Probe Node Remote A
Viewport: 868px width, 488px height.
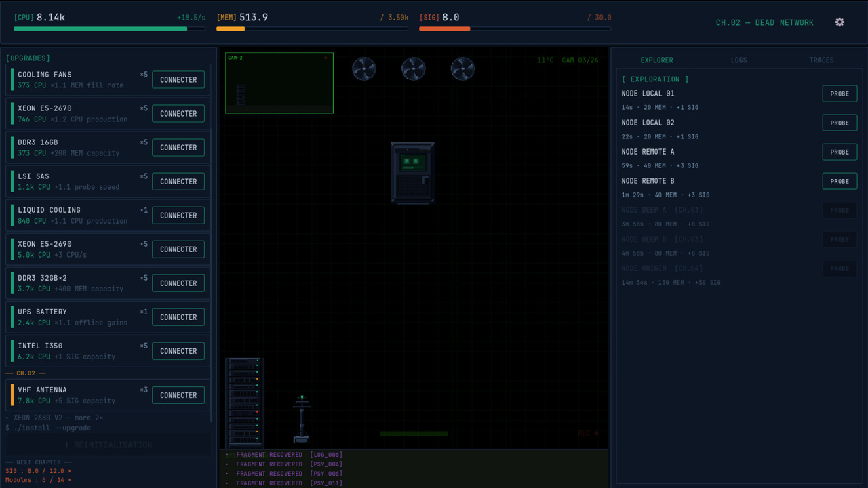click(840, 152)
